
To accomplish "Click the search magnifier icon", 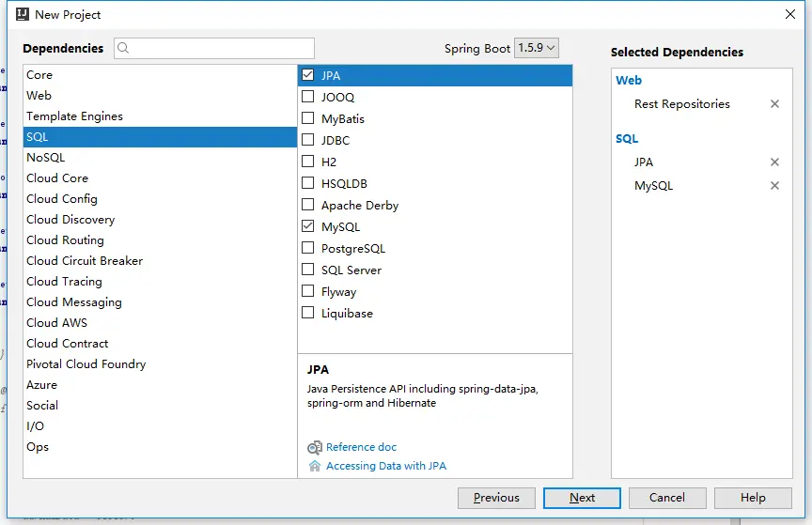I will click(x=123, y=48).
